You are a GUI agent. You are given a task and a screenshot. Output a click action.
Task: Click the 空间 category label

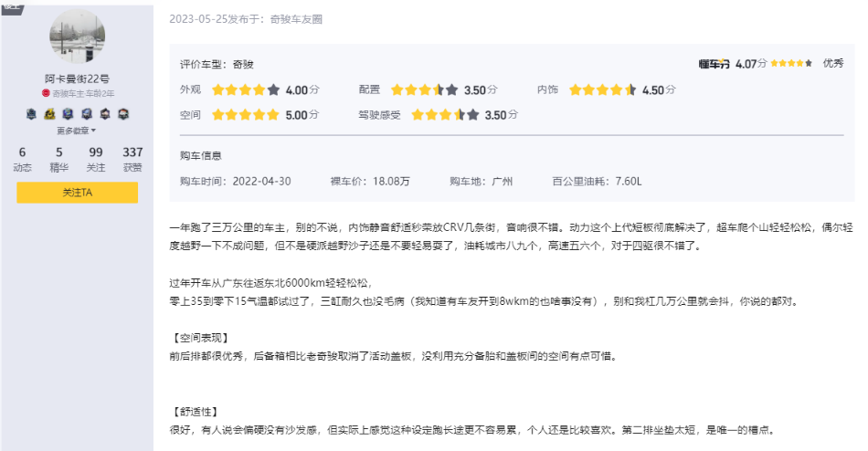point(190,115)
